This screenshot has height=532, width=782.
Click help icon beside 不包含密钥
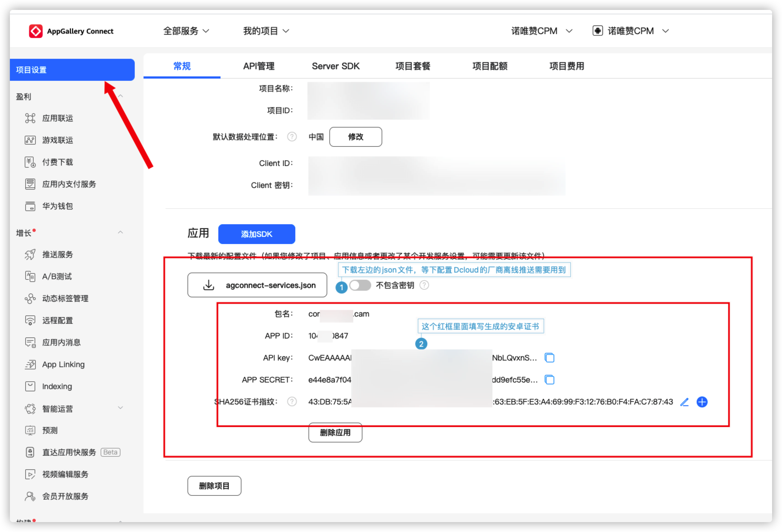point(424,285)
